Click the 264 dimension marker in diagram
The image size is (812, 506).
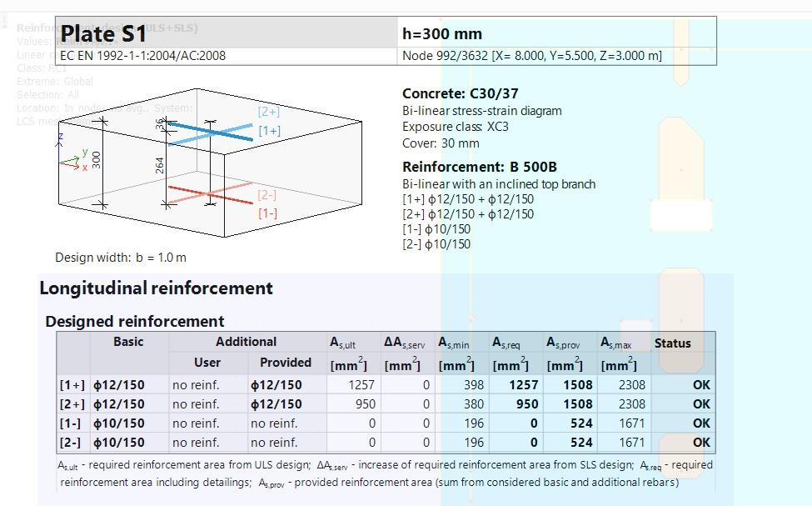[x=160, y=164]
